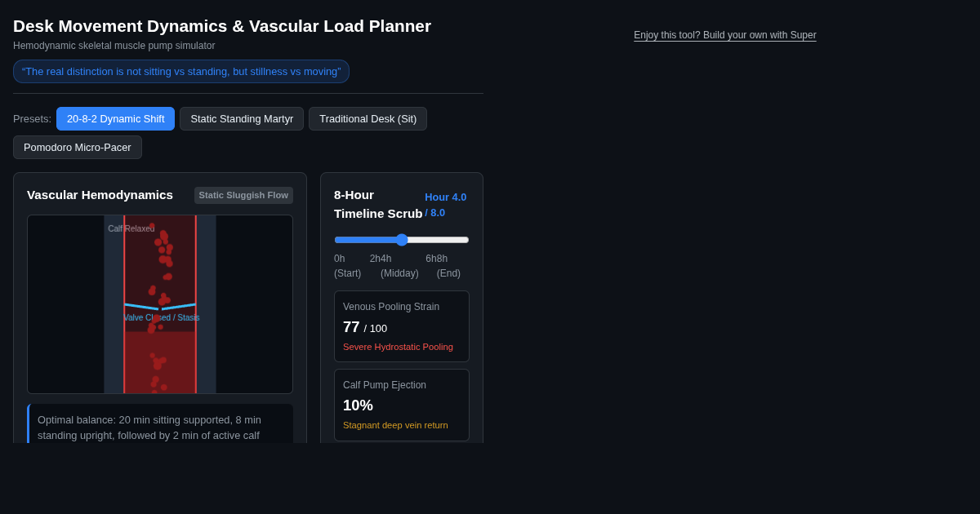This screenshot has width=980, height=514.
Task: Click the 'Vascular Hemodynamics' heading
Action: pyautogui.click(x=100, y=194)
